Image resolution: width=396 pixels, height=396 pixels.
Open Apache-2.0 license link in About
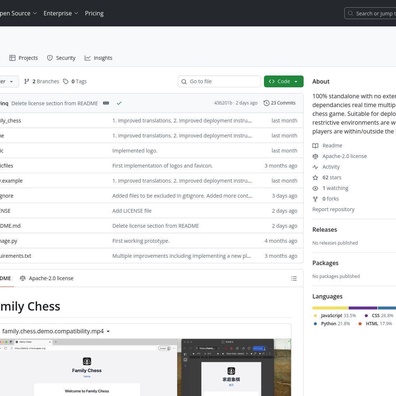344,156
